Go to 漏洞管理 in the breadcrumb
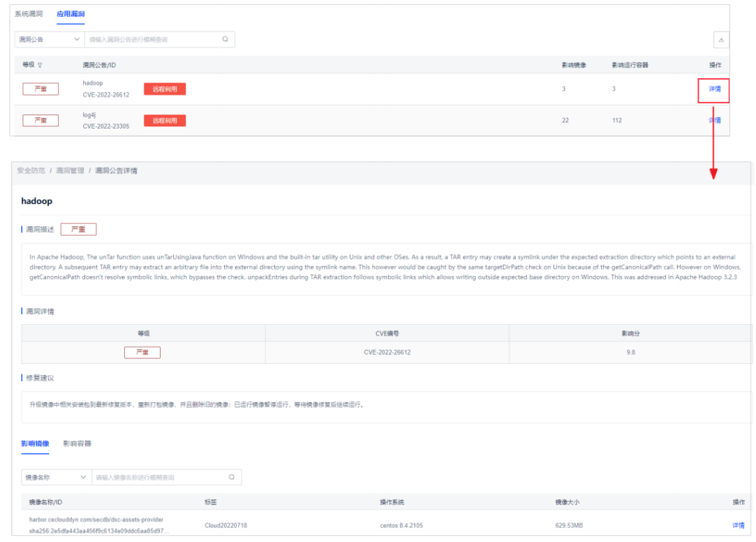Screen dimensions: 756x542 (70, 170)
